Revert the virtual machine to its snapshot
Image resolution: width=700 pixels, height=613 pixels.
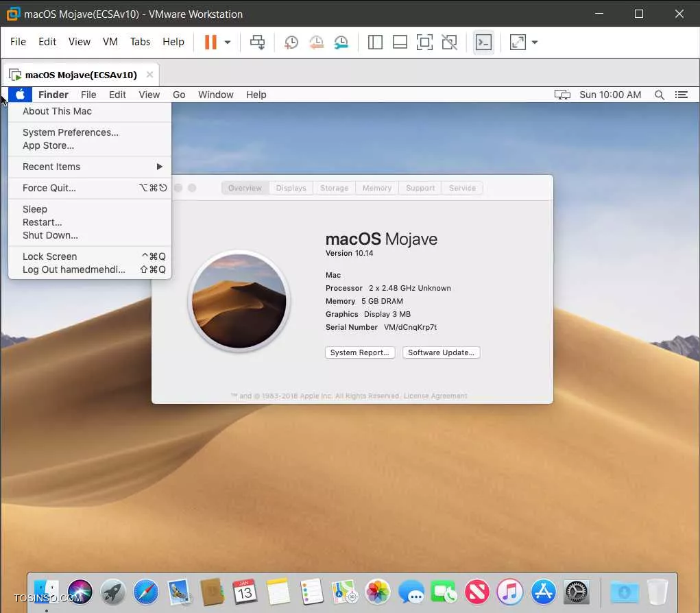[x=316, y=43]
